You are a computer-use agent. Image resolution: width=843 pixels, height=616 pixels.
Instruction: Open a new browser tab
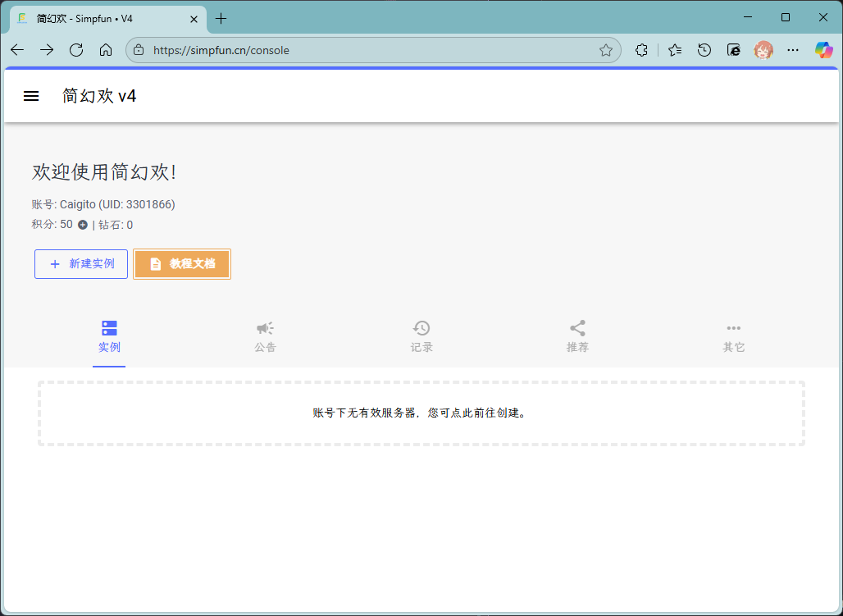(x=221, y=19)
